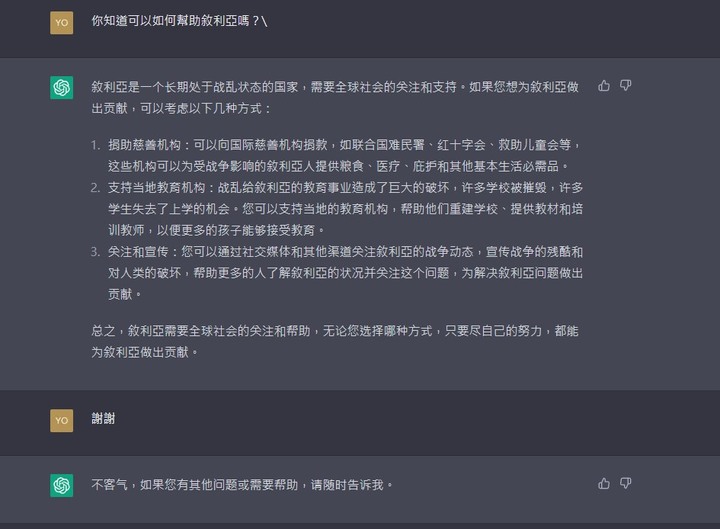Click the 不客气 reply text
This screenshot has width=720, height=529.
pyautogui.click(x=242, y=485)
